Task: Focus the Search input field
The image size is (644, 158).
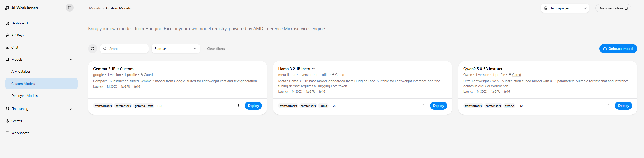Action: tap(124, 49)
